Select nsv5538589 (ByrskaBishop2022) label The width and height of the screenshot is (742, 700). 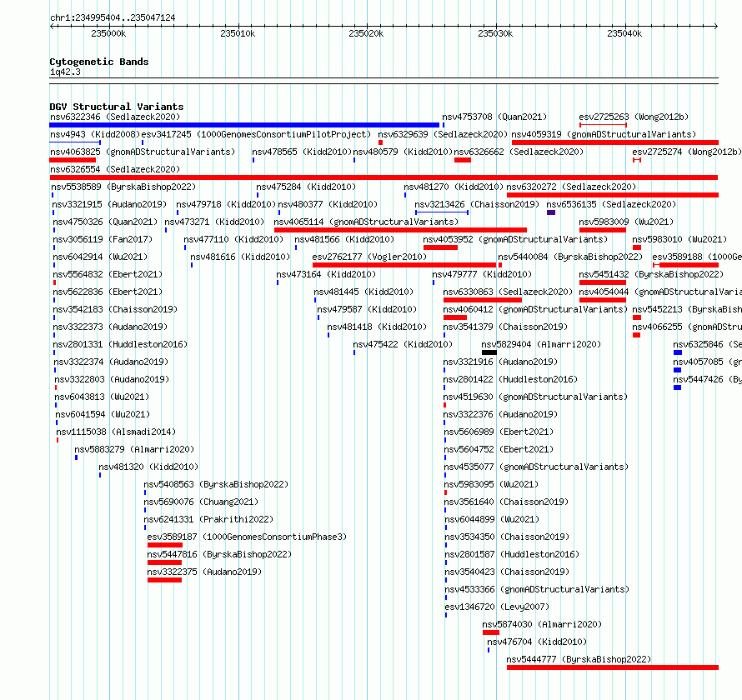click(x=123, y=187)
